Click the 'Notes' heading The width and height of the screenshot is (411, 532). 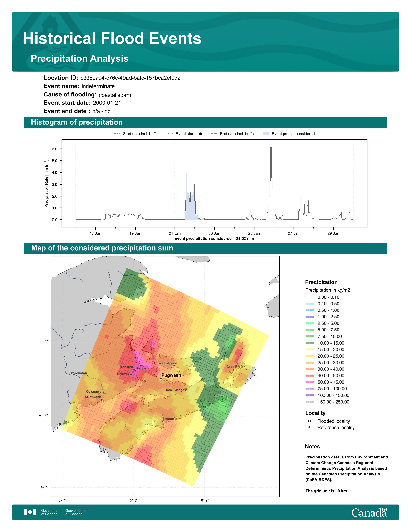click(x=312, y=447)
